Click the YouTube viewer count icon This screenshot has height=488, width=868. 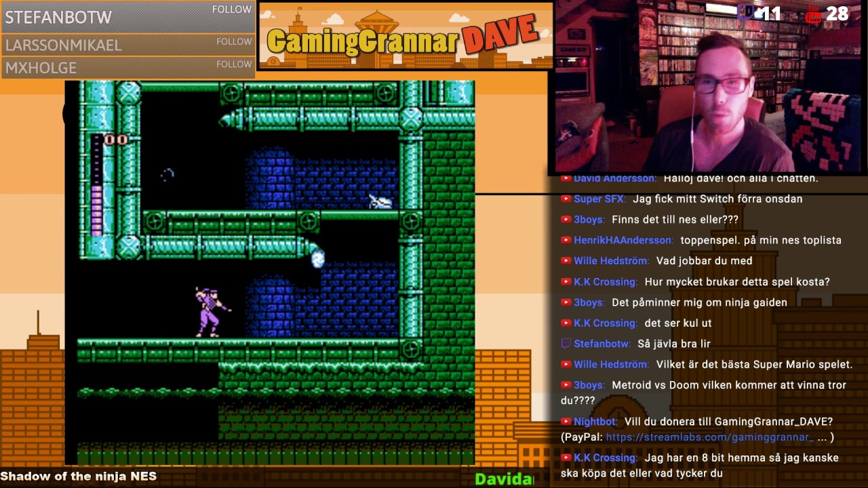(x=813, y=14)
